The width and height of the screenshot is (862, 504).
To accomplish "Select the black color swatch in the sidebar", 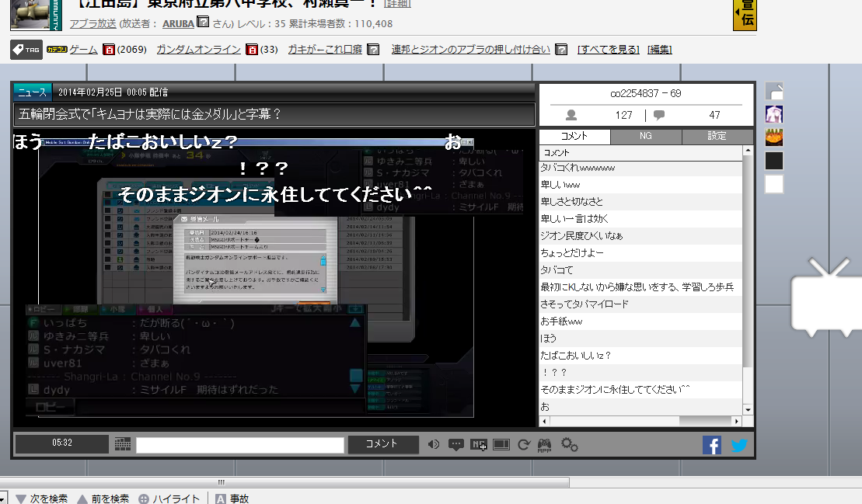I will tap(774, 161).
